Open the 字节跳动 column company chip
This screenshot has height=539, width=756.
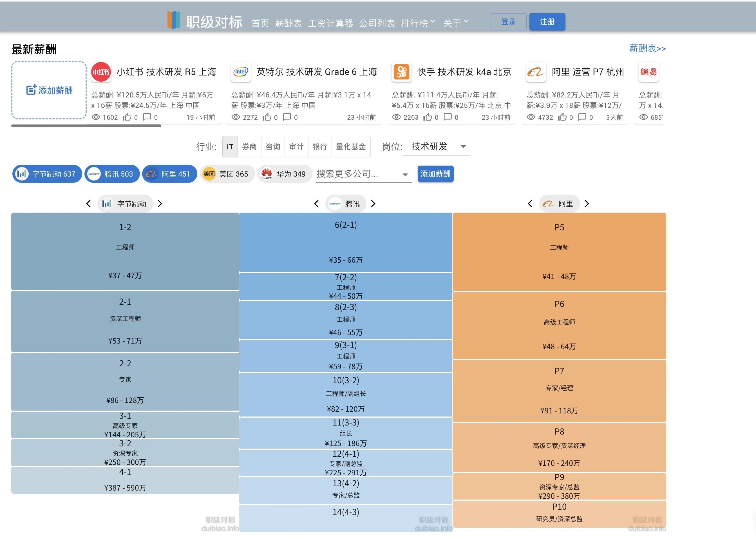125,203
